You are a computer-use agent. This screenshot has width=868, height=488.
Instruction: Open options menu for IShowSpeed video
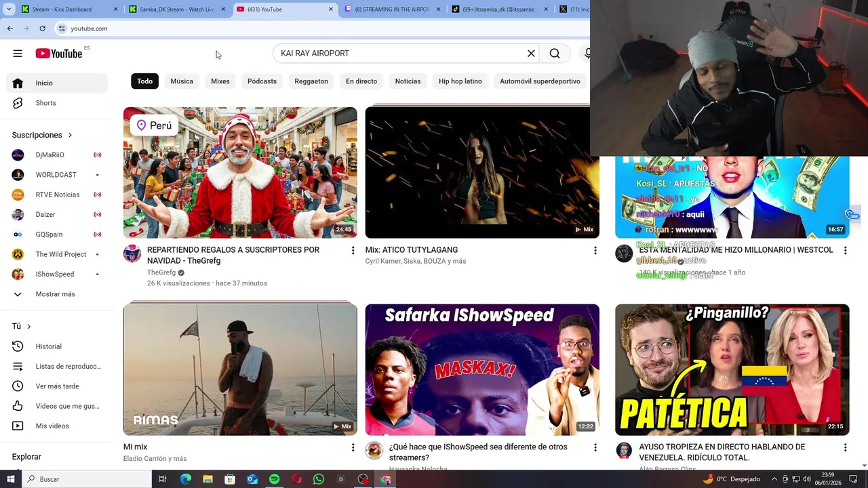tap(595, 447)
